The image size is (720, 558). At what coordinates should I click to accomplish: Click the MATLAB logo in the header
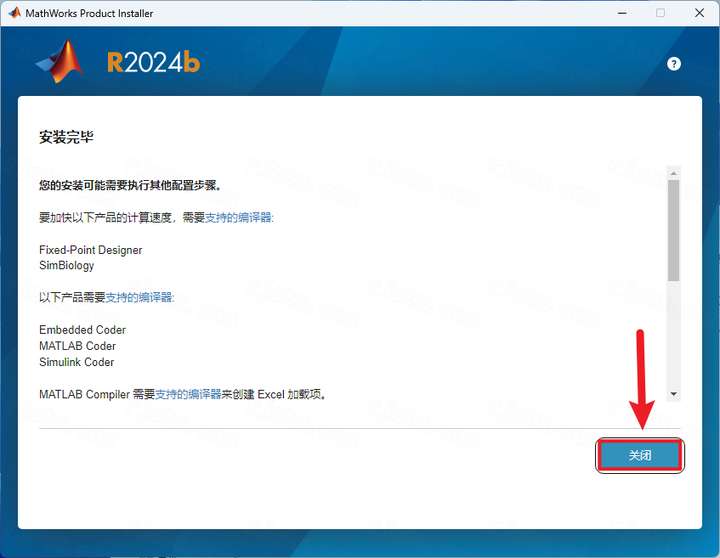click(x=60, y=62)
